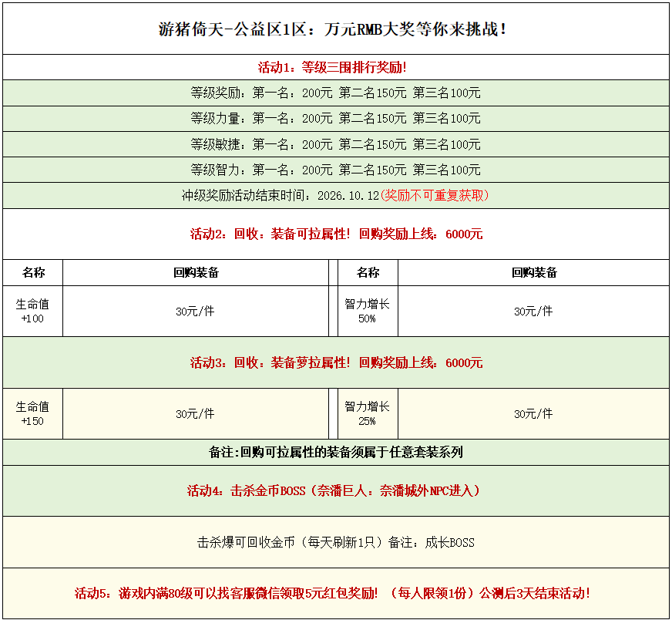The height and width of the screenshot is (620, 672).
Task: Select the 生命值 +150 cell
Action: (x=33, y=414)
